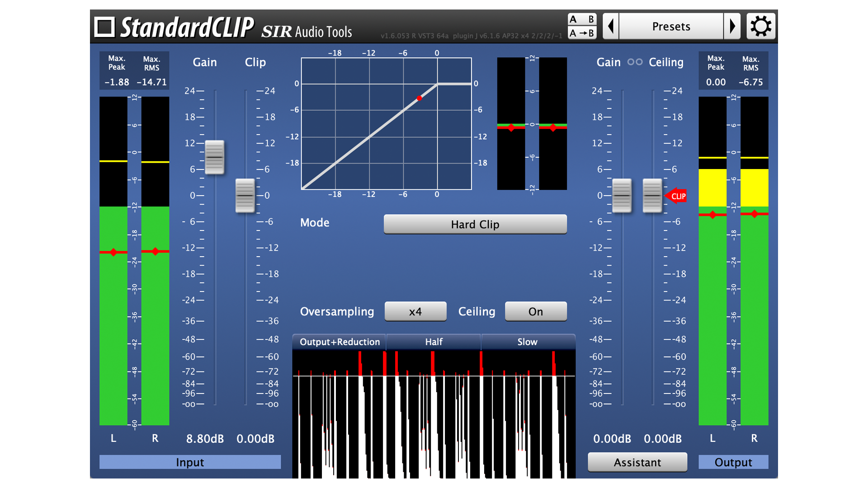Viewport: 868px width, 488px height.
Task: Click the StandardCLIP title logo
Action: point(187,27)
